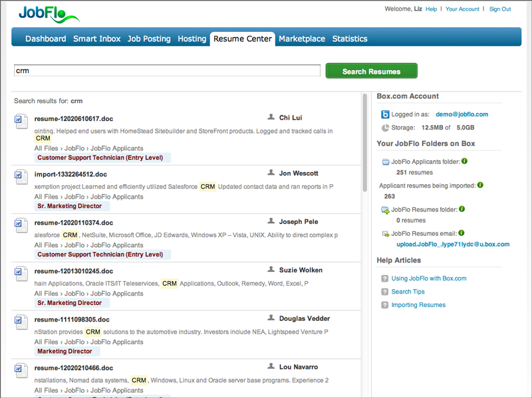This screenshot has width=532, height=398.
Task: Open file resume-12020610617.doc
Action: coord(74,119)
